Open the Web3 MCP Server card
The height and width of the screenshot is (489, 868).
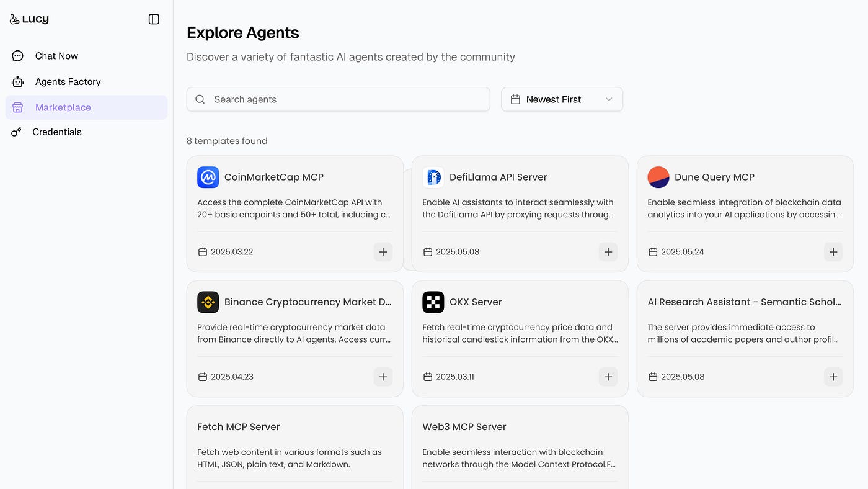tap(520, 447)
